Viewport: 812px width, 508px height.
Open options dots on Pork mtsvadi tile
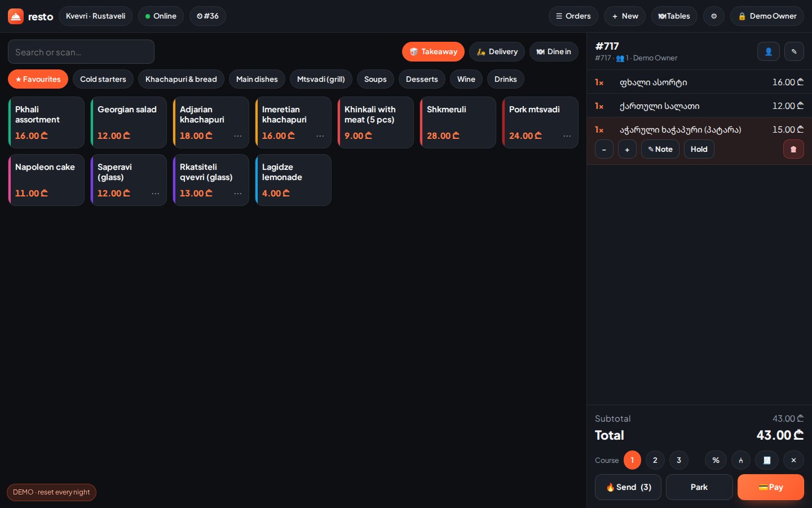[x=567, y=136]
